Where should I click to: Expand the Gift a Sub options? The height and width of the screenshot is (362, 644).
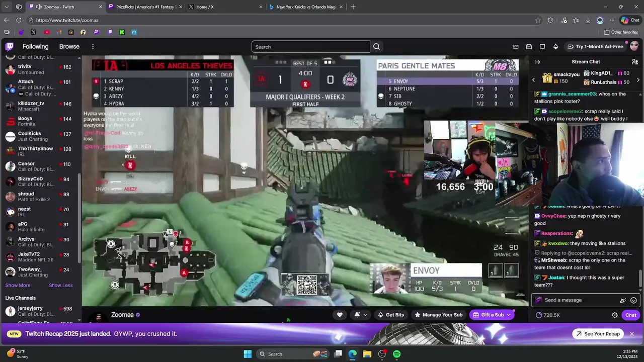click(509, 315)
